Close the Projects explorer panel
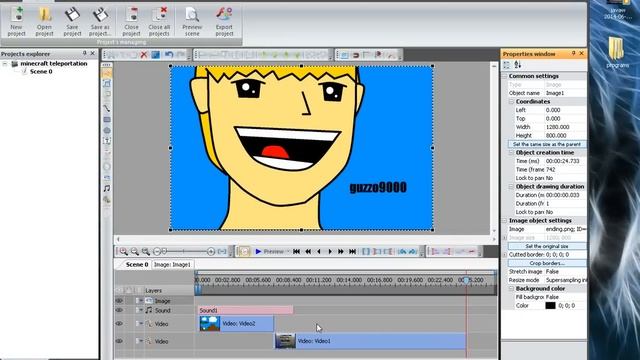 click(93, 53)
